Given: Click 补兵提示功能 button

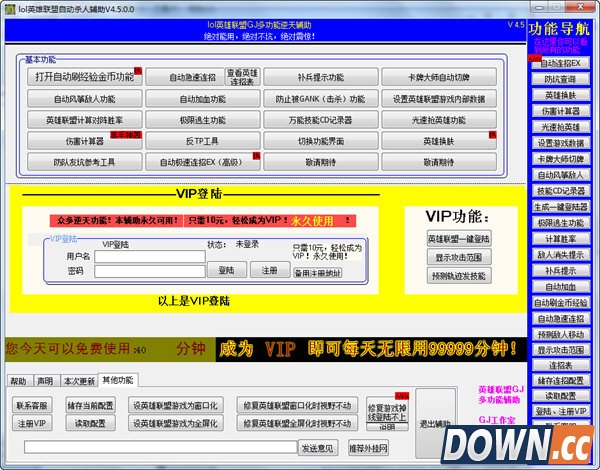Looking at the screenshot, I should (321, 77).
